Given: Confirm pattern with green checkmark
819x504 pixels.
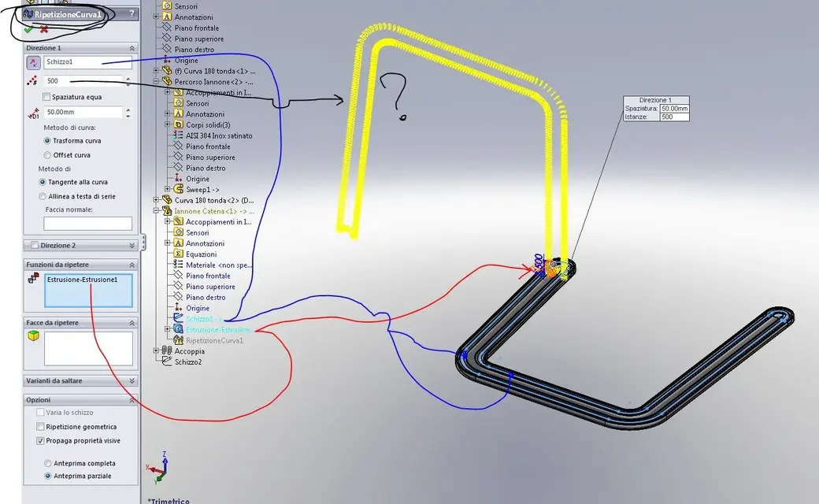Looking at the screenshot, I should click(28, 29).
